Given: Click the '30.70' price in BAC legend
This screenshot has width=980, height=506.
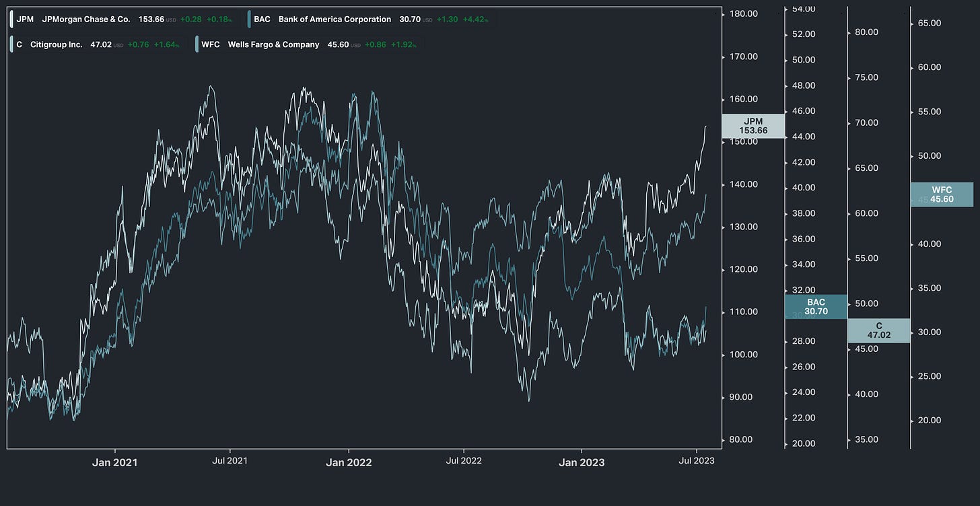Looking at the screenshot, I should pyautogui.click(x=410, y=20).
